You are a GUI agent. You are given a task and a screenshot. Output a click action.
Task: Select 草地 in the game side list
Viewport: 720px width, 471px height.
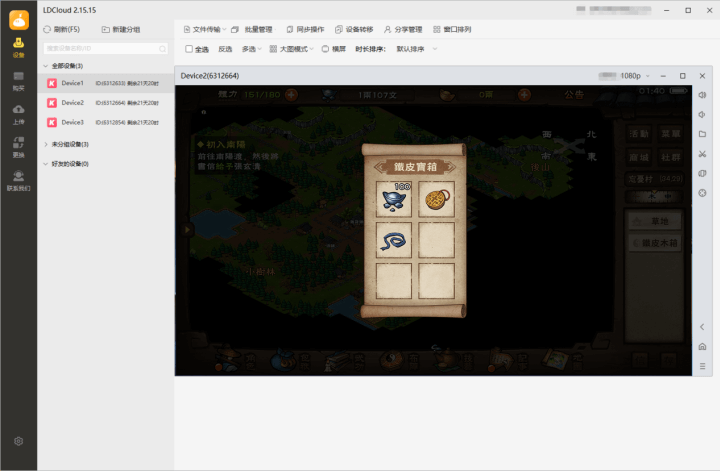coord(655,221)
